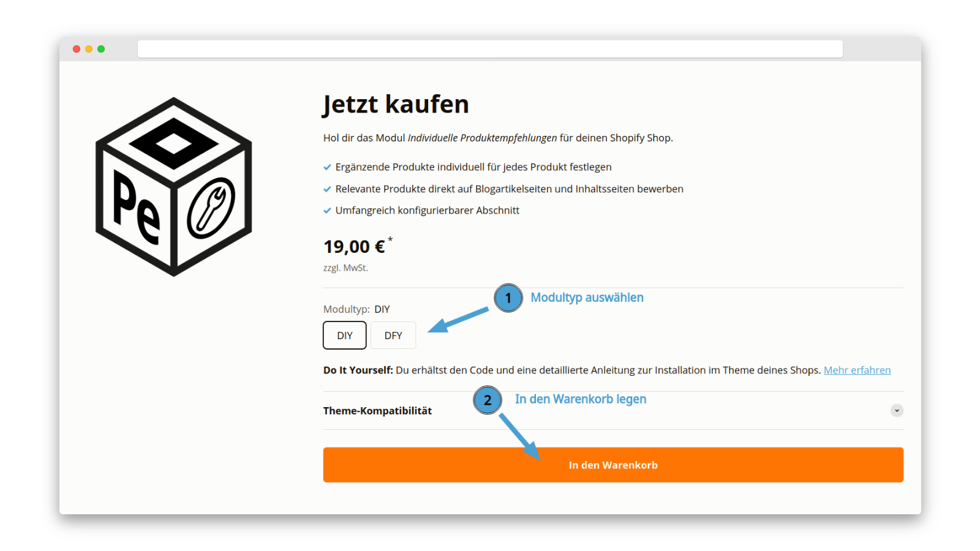Click the Pe cube product logo
This screenshot has width=980, height=551.
click(x=174, y=187)
